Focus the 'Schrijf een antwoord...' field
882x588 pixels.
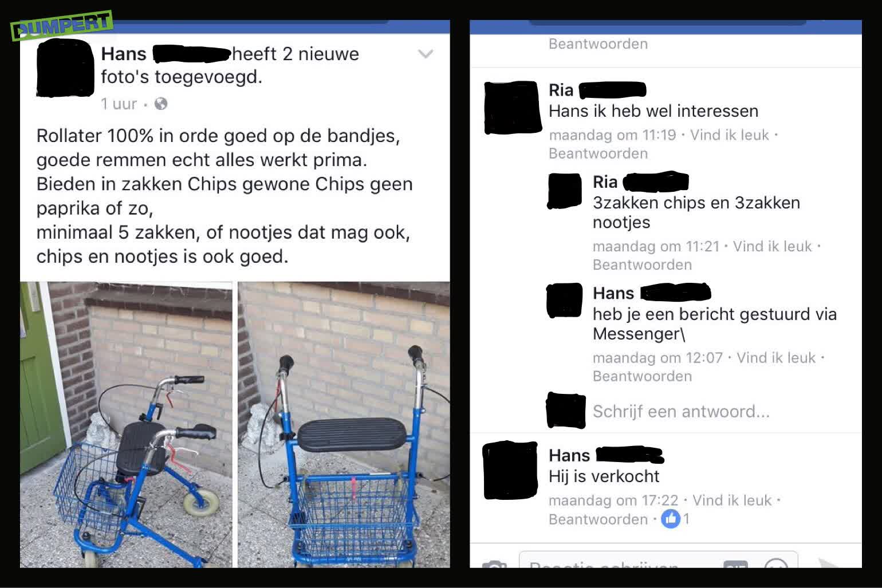(x=681, y=412)
